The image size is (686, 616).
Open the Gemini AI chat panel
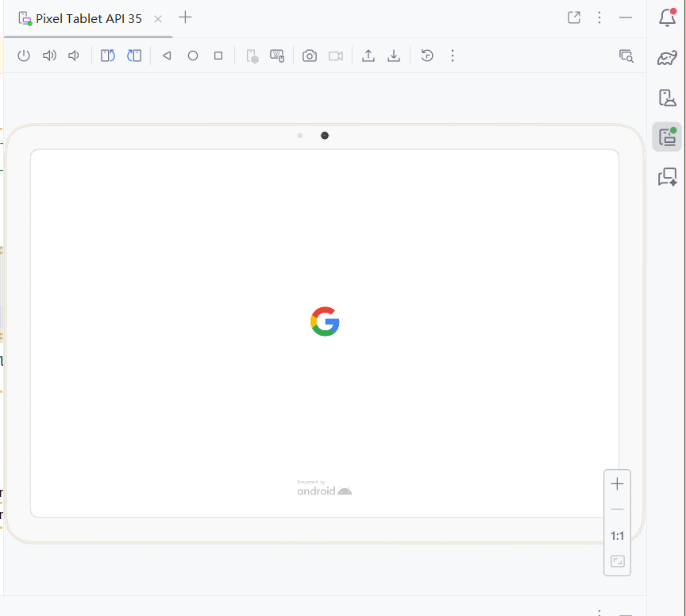tap(667, 177)
